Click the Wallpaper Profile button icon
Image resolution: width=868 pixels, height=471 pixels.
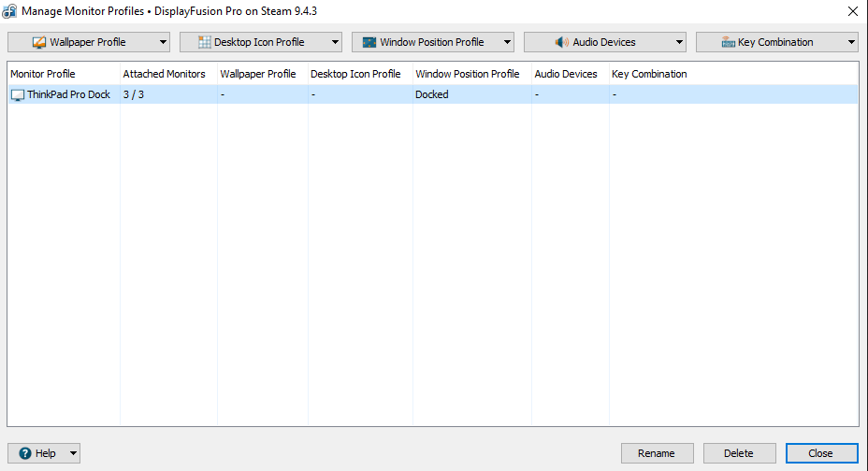[39, 42]
